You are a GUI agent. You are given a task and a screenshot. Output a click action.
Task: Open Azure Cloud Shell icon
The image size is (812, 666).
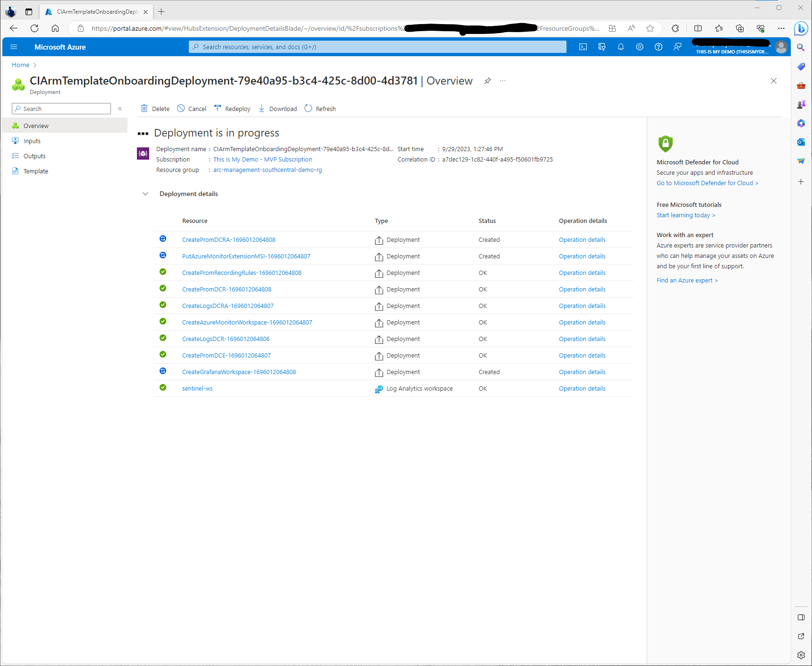[583, 47]
